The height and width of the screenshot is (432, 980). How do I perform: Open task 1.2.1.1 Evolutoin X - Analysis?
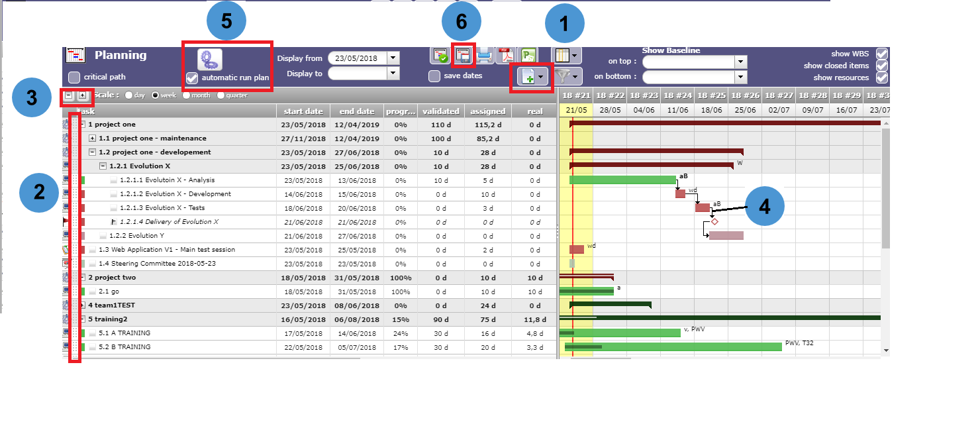click(x=167, y=180)
